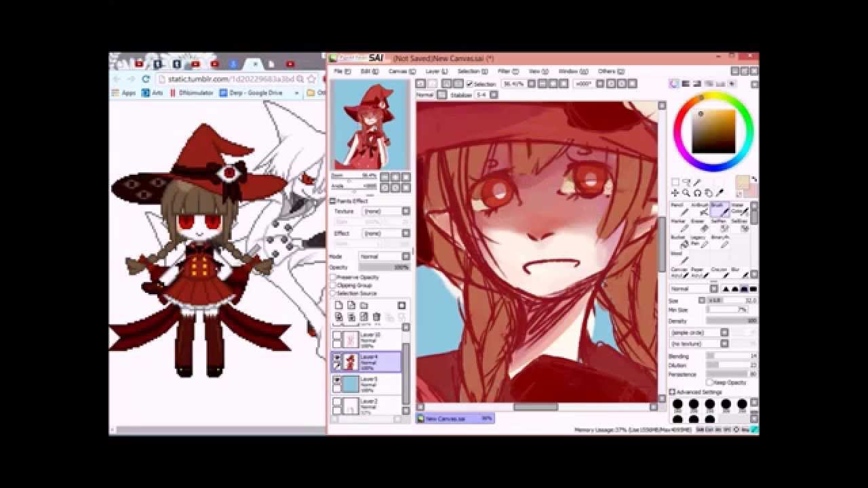Toggle Advanced Settings checkbox
This screenshot has height=488, width=868.
(x=673, y=392)
